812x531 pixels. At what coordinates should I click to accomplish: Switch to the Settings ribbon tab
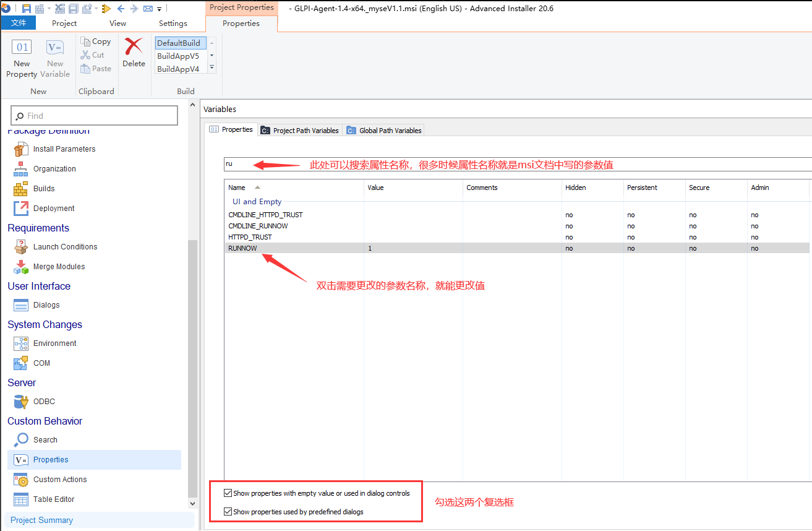pos(173,23)
